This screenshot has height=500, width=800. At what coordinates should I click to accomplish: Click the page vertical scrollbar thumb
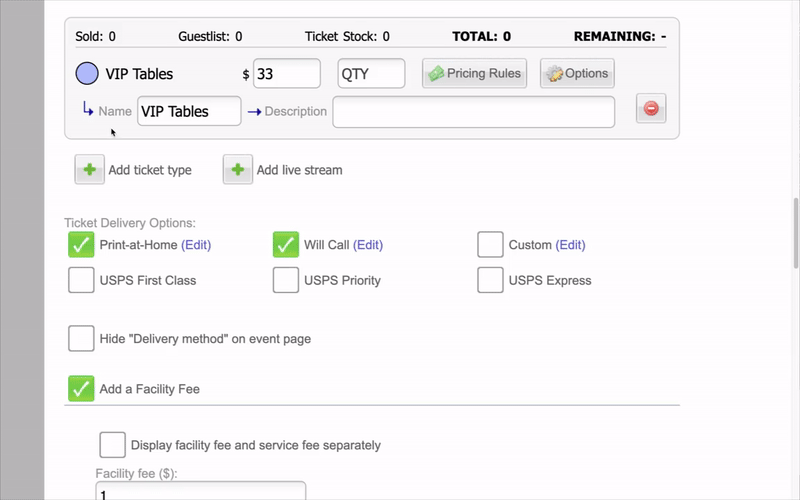[x=796, y=233]
